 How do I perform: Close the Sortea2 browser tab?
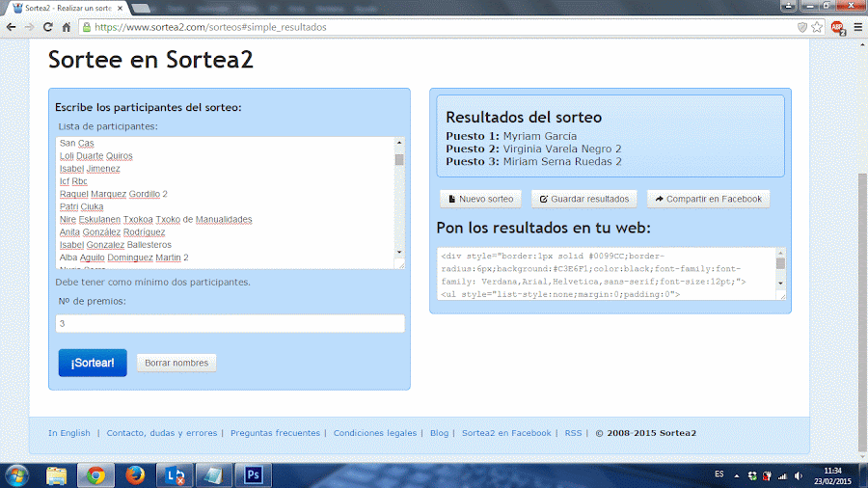tap(120, 9)
